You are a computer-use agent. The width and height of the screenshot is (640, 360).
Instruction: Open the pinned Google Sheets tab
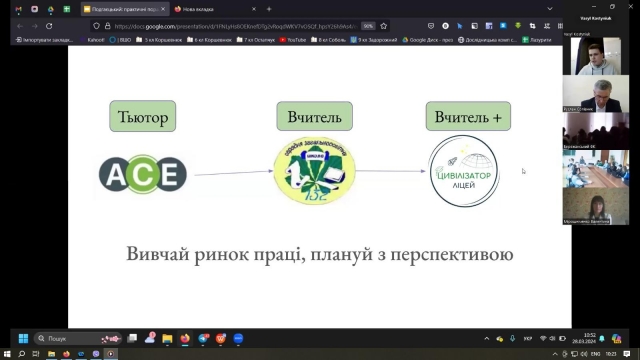pos(67,9)
